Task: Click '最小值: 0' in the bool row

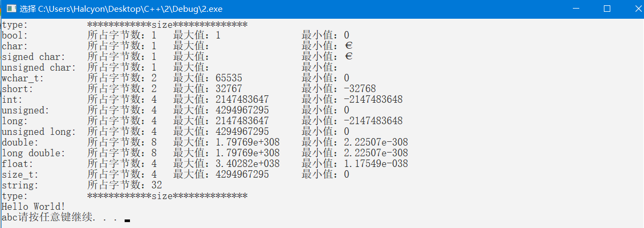Action: 326,35
